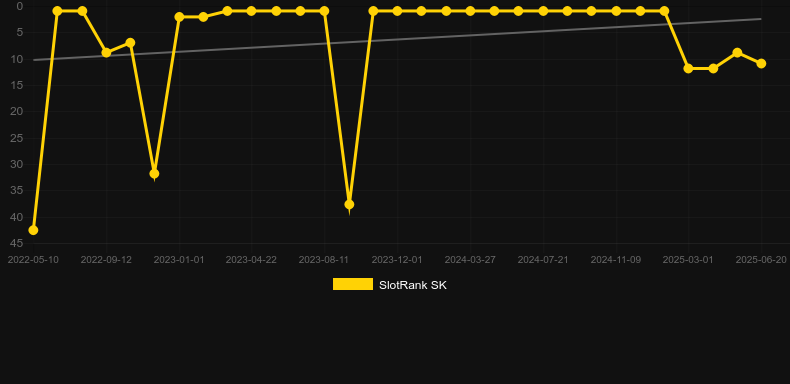This screenshot has width=790, height=384.
Task: Click the data point above 2024-11-09
Action: [x=616, y=11]
